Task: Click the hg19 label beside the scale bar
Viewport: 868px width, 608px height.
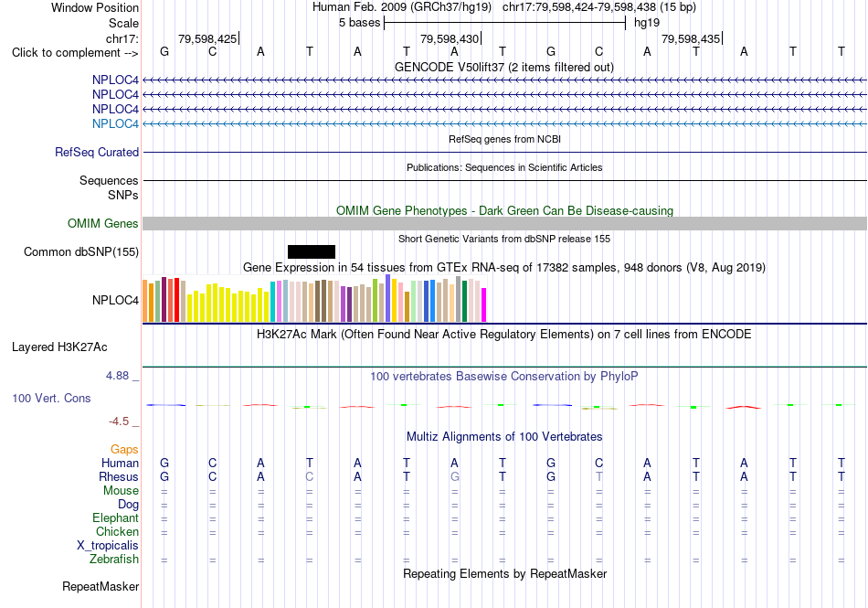Action: click(647, 23)
